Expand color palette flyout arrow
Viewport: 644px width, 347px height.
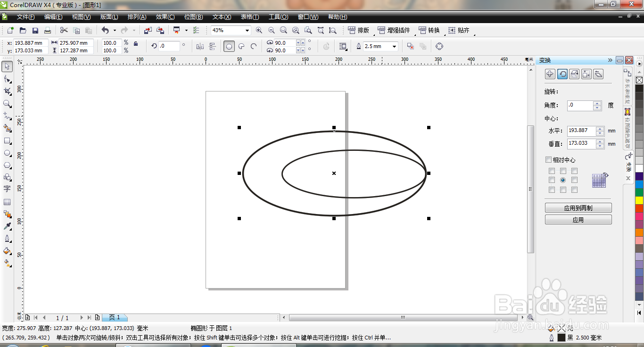coord(639,63)
